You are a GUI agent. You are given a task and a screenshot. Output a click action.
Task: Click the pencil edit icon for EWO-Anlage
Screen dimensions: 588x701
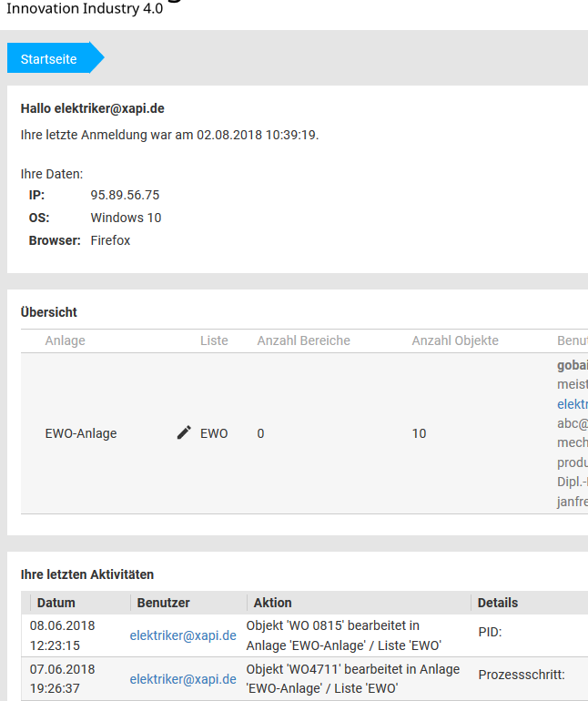click(x=184, y=432)
